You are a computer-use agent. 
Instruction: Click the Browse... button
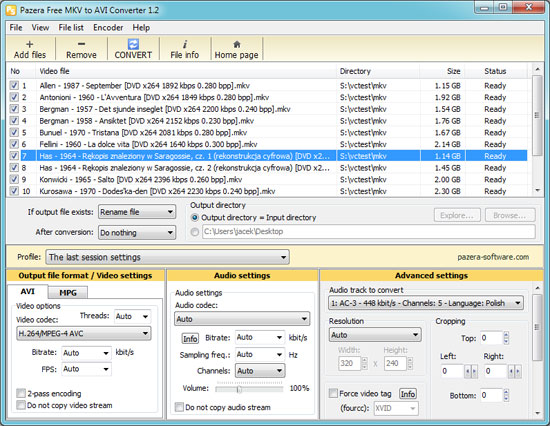click(x=510, y=215)
